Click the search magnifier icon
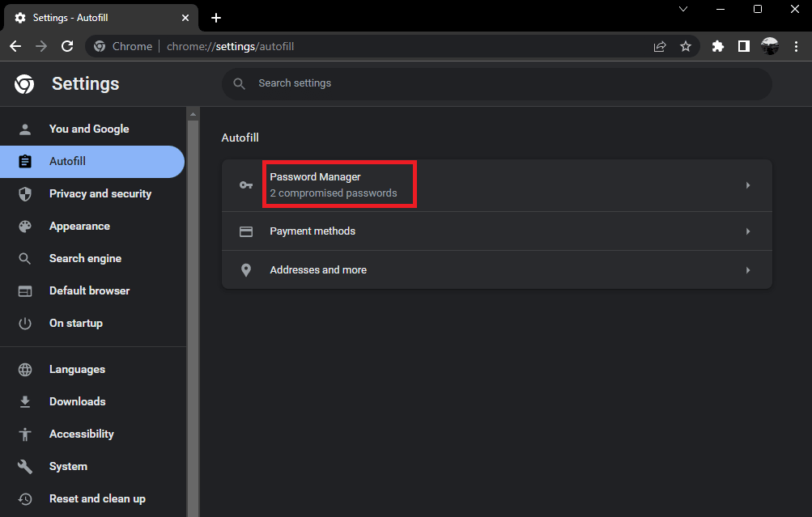Image resolution: width=812 pixels, height=517 pixels. pos(239,84)
